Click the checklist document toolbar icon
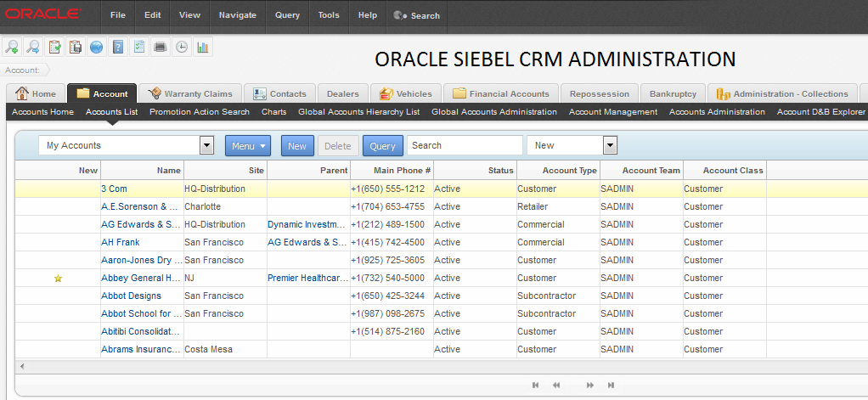Screen dimensions: 868x400 (x=139, y=47)
